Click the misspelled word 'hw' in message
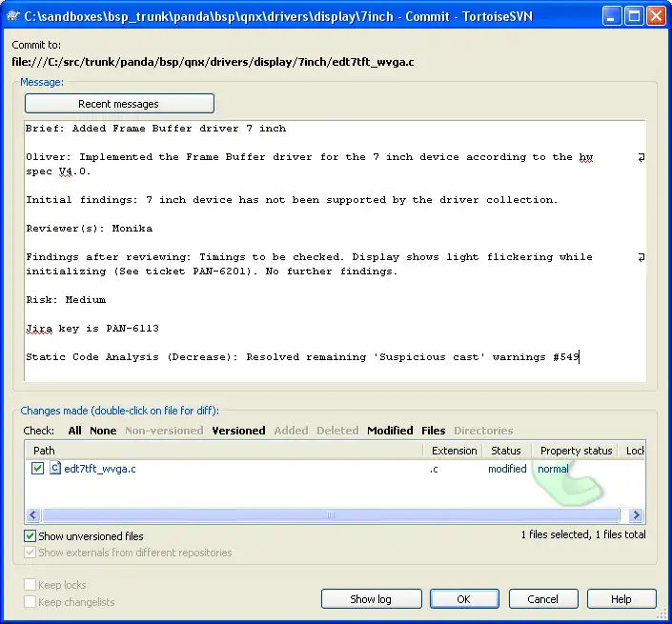The image size is (672, 624). [586, 157]
